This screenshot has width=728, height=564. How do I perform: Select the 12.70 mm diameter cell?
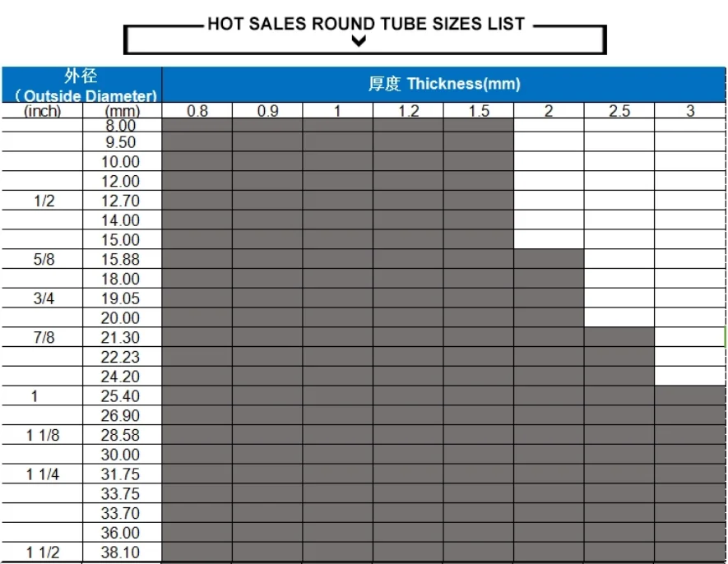click(x=120, y=201)
